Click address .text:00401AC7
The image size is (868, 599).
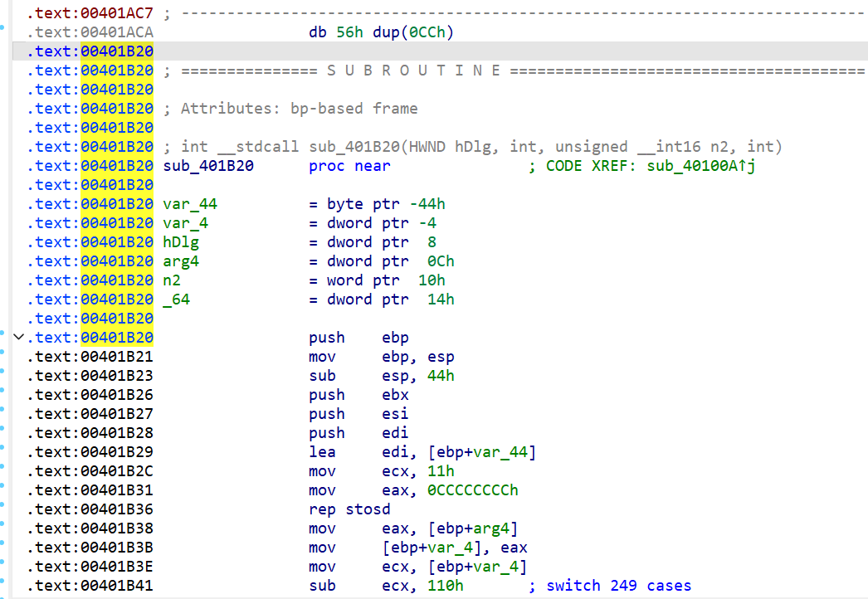(x=90, y=13)
